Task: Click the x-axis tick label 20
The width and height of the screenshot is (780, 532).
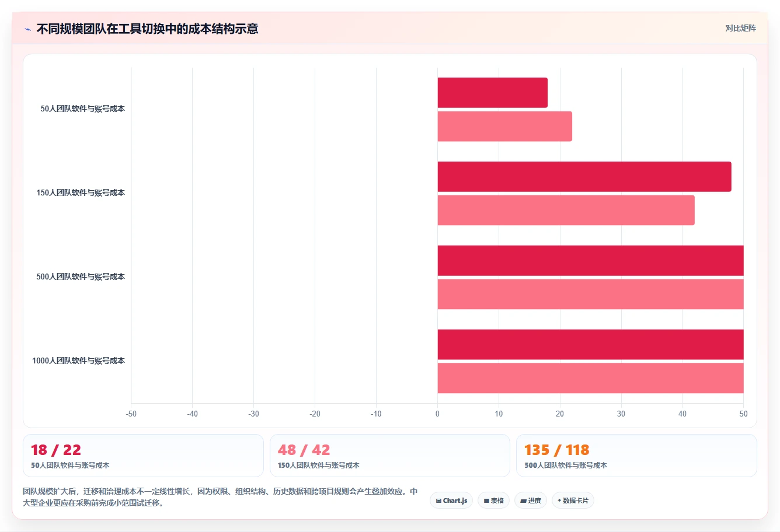Action: (x=560, y=414)
